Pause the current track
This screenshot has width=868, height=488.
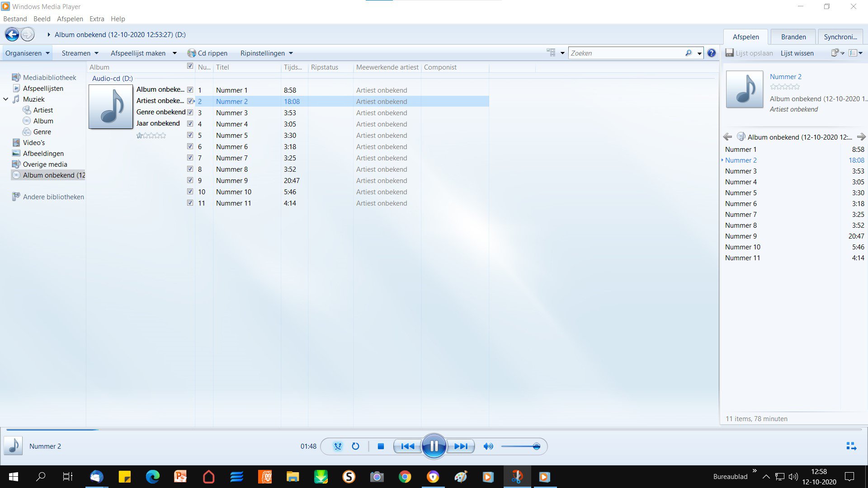coord(434,446)
